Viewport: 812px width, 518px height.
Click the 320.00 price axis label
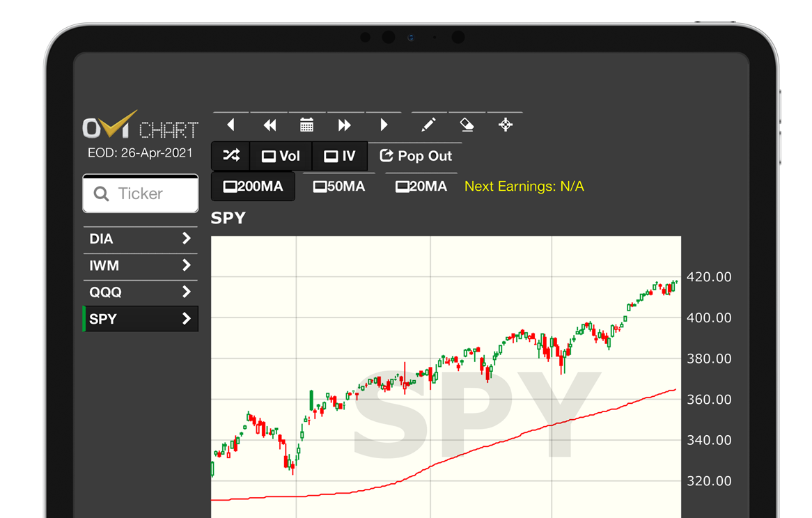(x=709, y=481)
